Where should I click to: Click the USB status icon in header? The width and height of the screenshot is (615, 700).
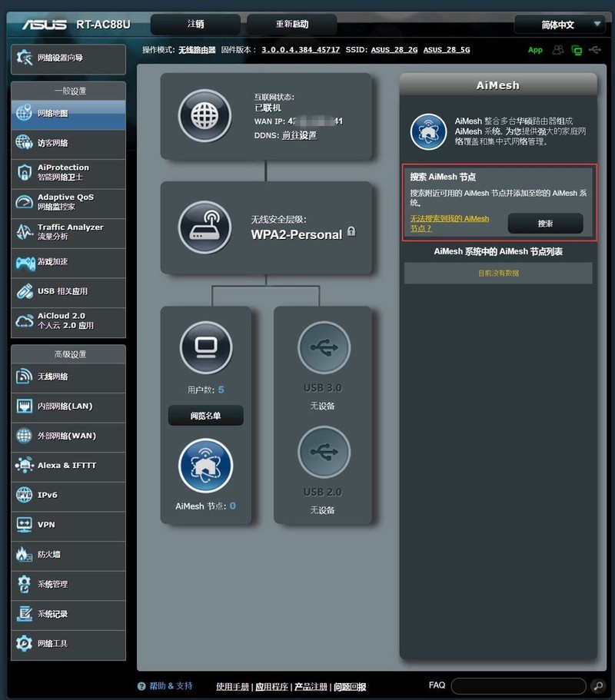point(595,50)
